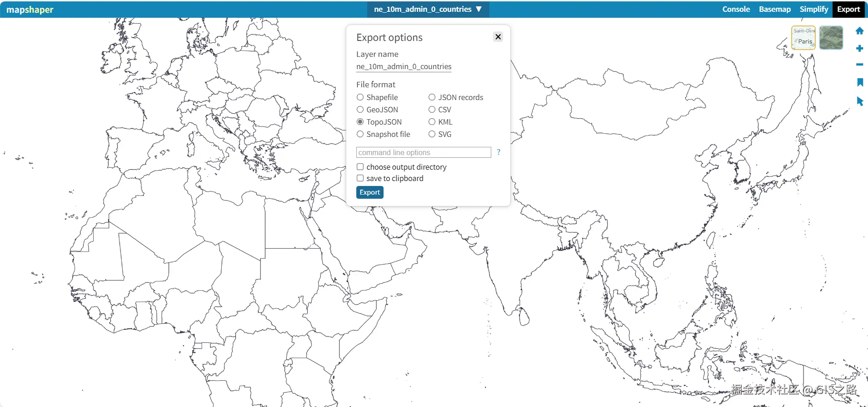The image size is (868, 407).
Task: Click the home (full extent) icon
Action: point(859,31)
